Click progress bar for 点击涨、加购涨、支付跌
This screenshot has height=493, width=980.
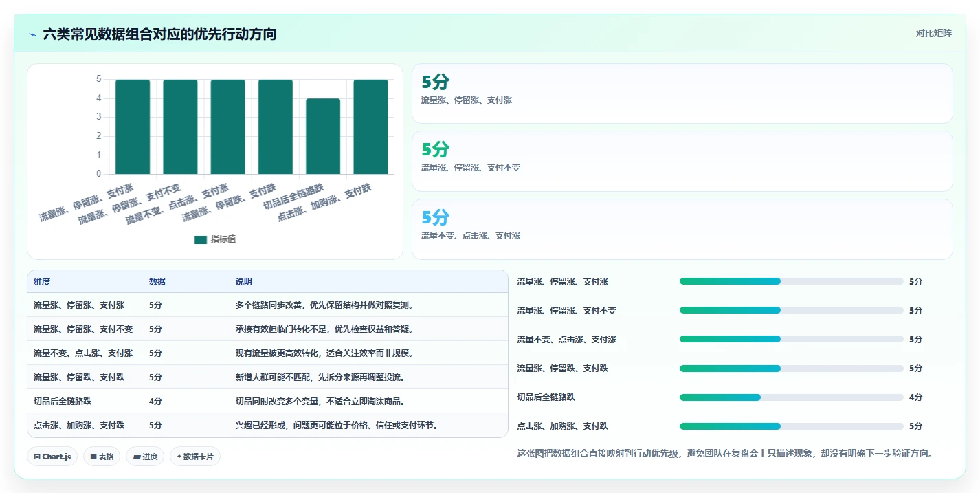point(791,426)
